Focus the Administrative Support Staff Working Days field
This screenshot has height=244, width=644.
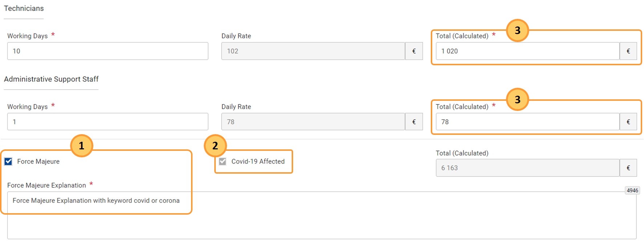coord(108,122)
